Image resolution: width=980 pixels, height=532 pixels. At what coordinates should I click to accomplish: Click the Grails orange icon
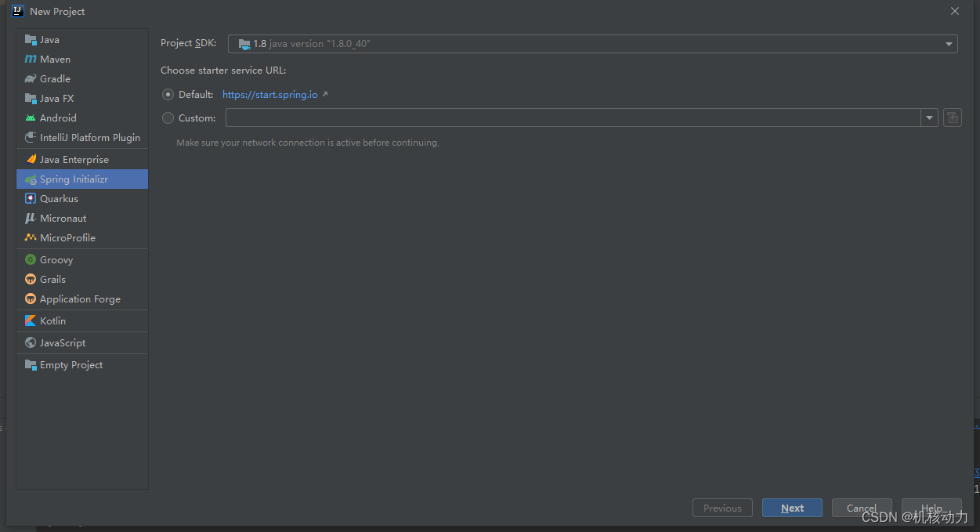[x=31, y=280]
